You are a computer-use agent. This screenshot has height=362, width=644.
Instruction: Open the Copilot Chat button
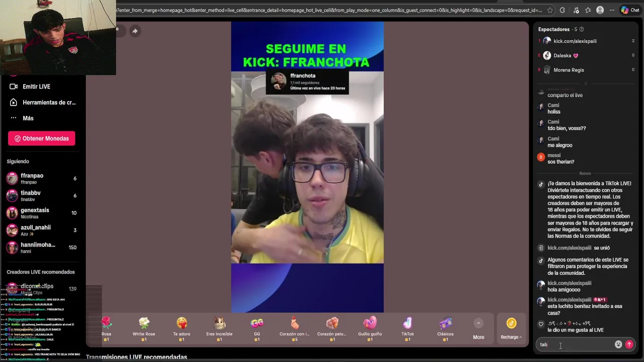tap(630, 10)
